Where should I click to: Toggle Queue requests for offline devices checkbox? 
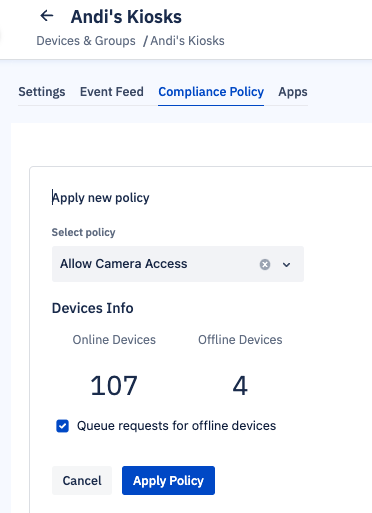click(62, 426)
